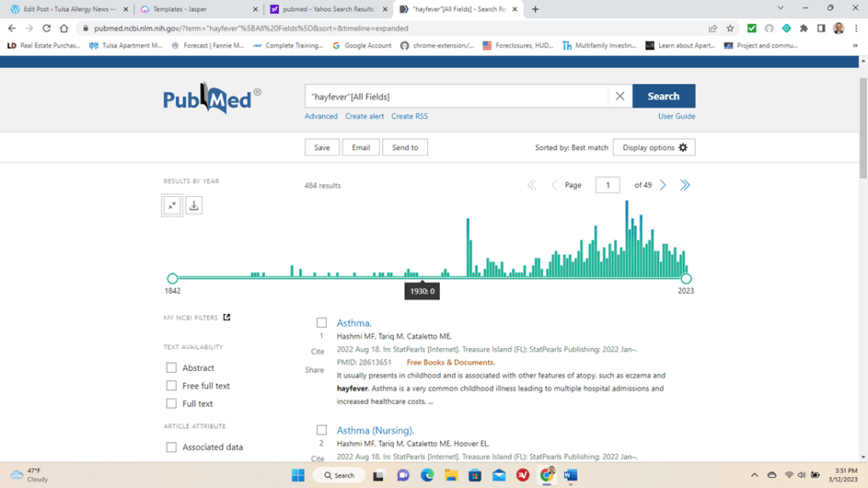Grab the 1842 timeline slider handle
This screenshot has height=488, width=868.
pyautogui.click(x=172, y=278)
